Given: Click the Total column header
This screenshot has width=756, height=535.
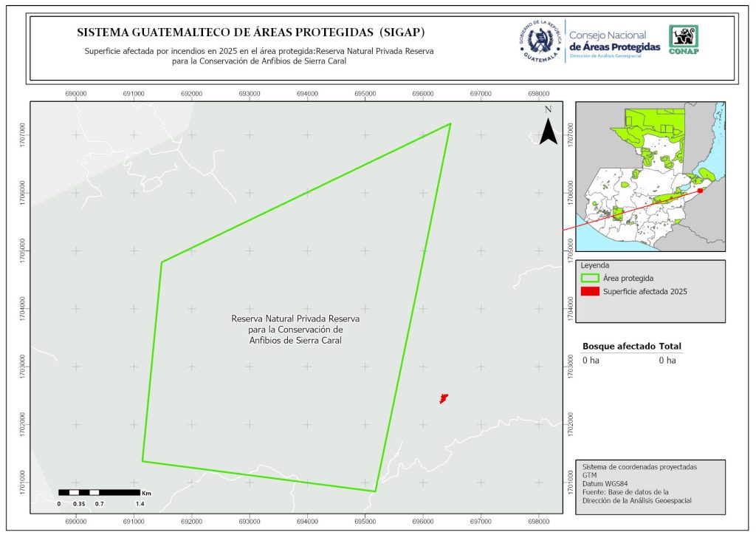Looking at the screenshot, I should [670, 346].
